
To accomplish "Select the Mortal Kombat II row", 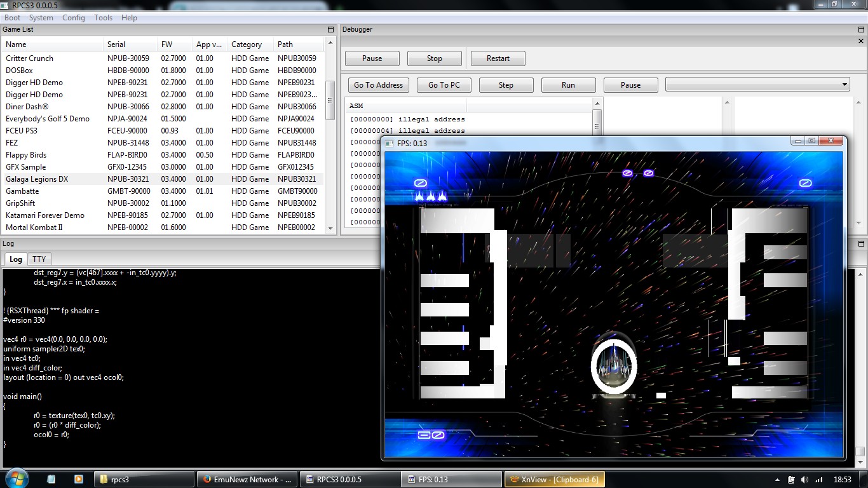I will click(x=163, y=227).
